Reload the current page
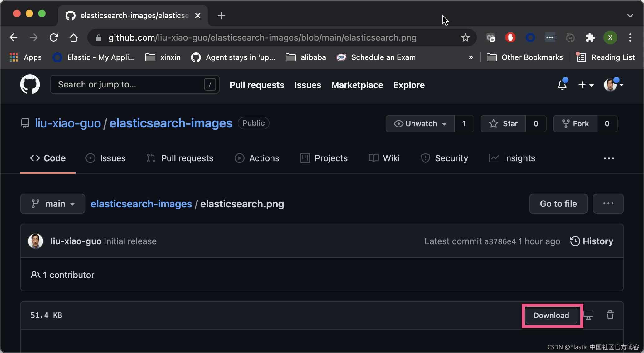 point(54,37)
